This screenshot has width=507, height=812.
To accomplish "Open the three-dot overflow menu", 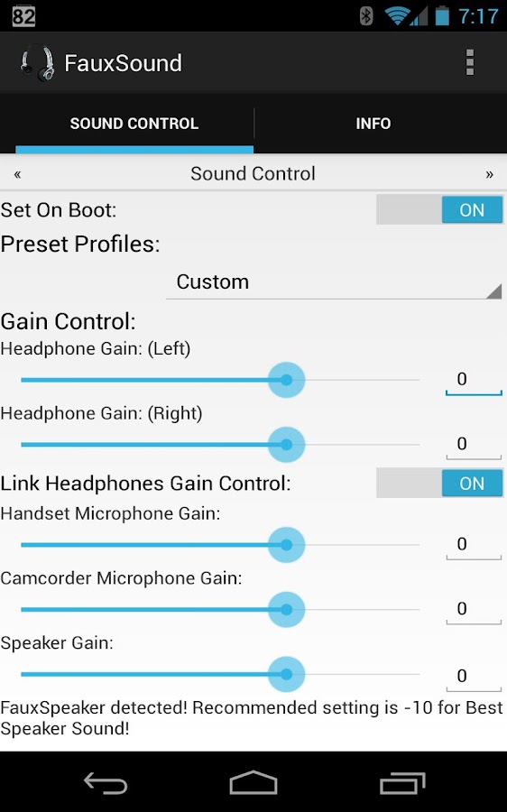I will [470, 62].
